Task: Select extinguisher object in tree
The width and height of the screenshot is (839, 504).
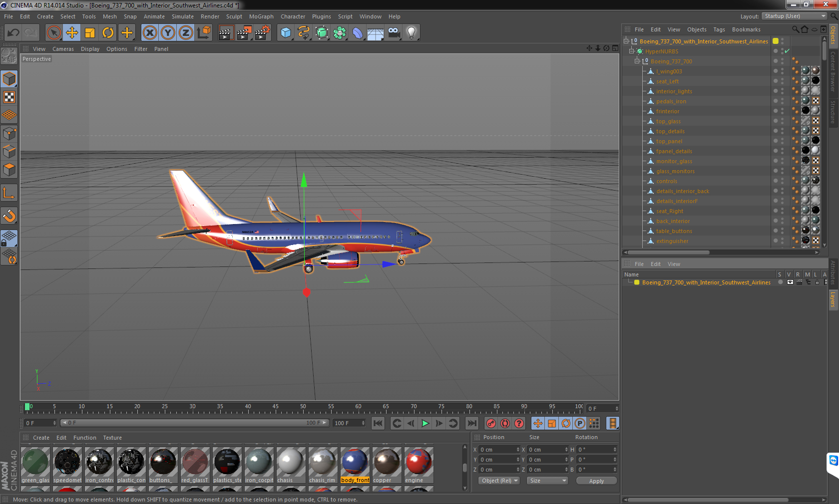Action: click(x=672, y=241)
